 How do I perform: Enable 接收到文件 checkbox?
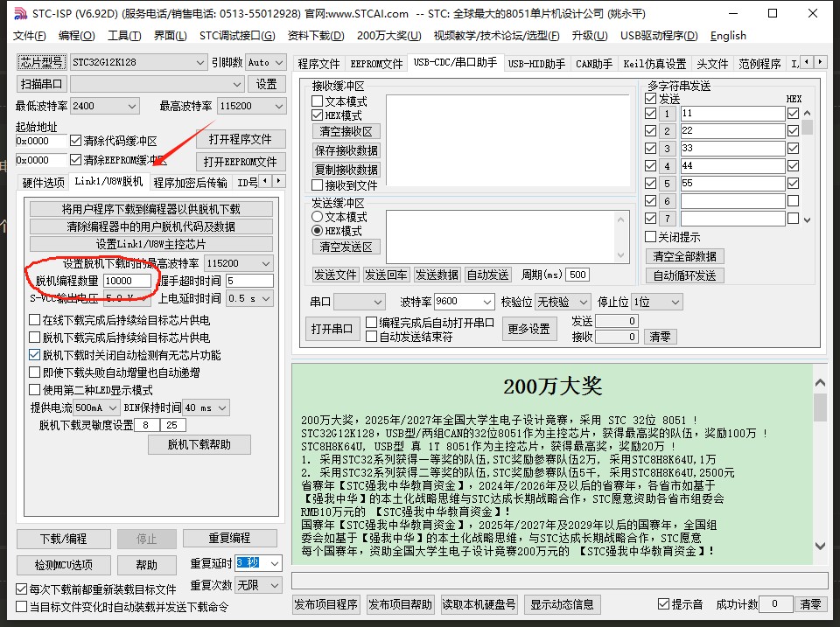317,185
